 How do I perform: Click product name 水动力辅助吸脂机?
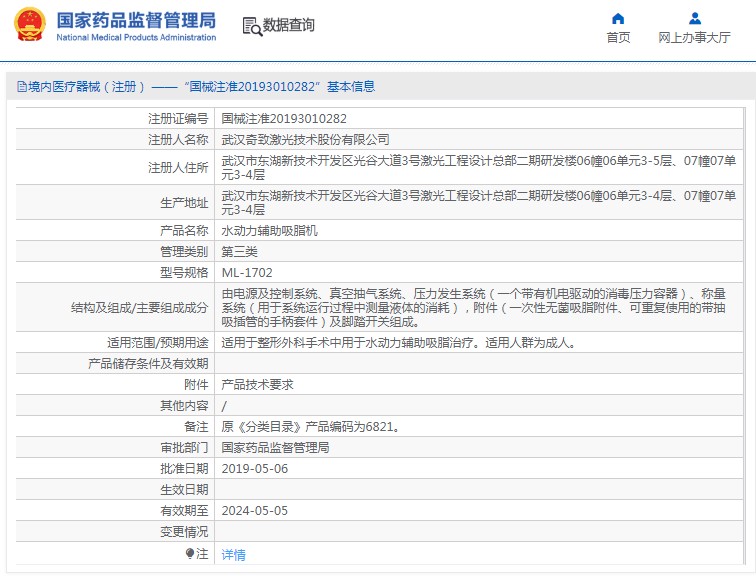tap(270, 231)
